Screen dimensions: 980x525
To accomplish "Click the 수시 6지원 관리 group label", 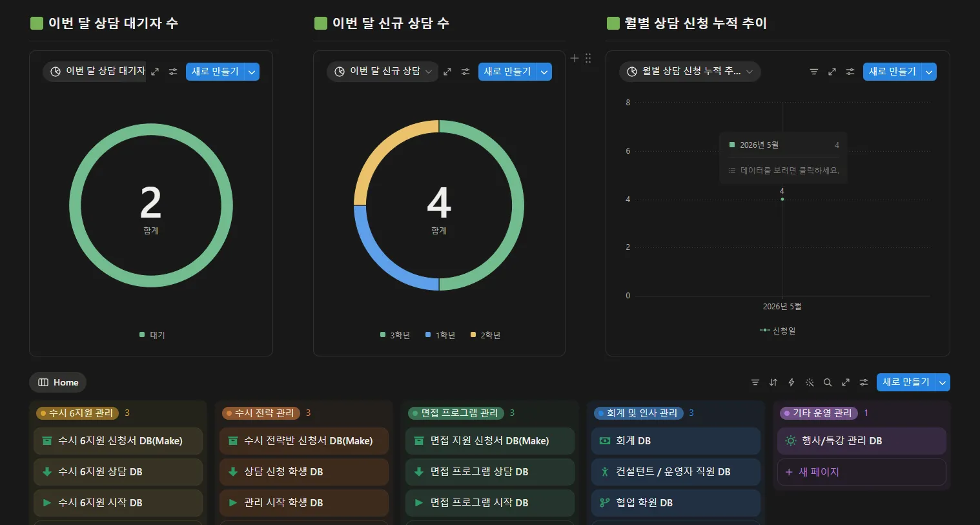I will tap(77, 413).
